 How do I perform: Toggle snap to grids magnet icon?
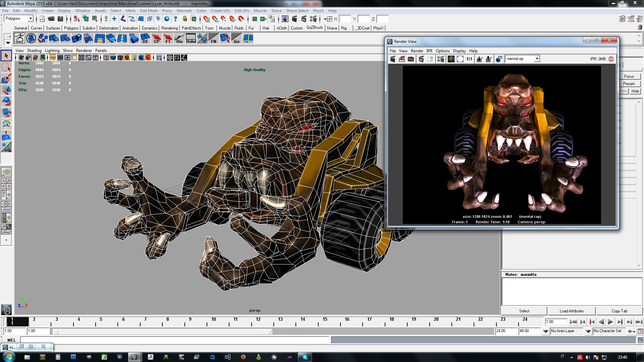point(206,19)
